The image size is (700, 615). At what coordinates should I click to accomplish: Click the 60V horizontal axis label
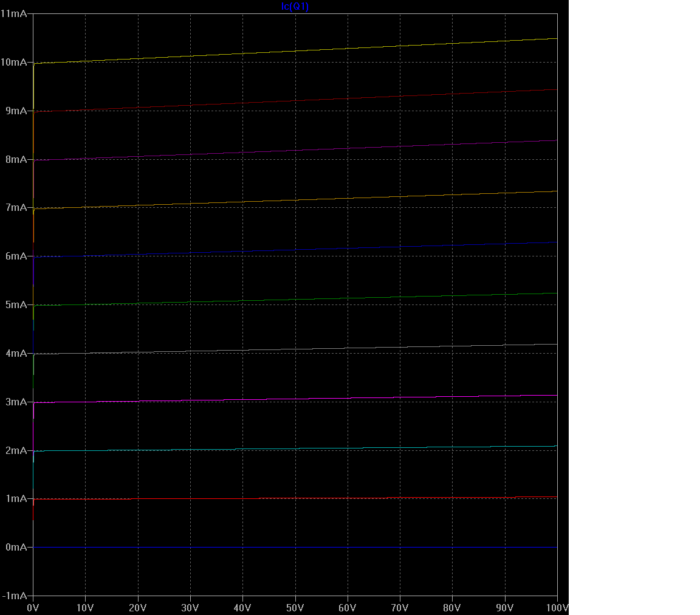click(348, 608)
